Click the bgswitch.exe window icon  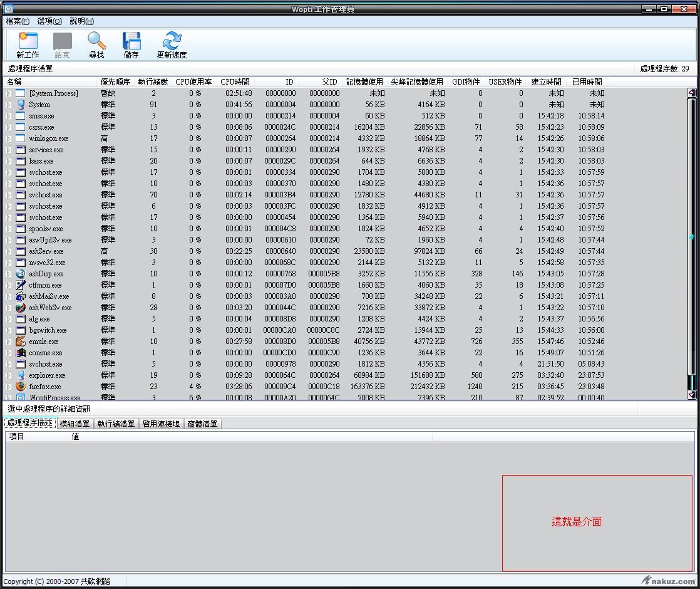point(21,330)
